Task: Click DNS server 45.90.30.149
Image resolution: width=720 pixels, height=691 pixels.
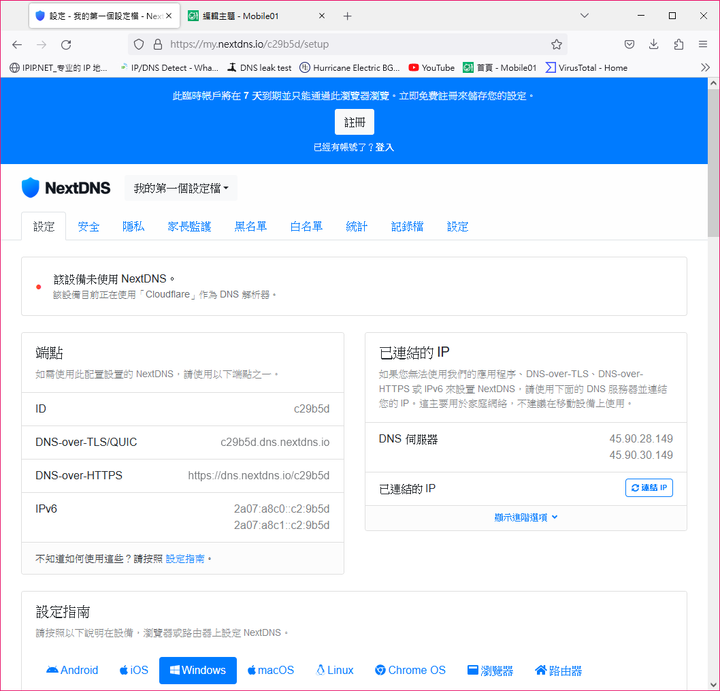Action: 641,455
